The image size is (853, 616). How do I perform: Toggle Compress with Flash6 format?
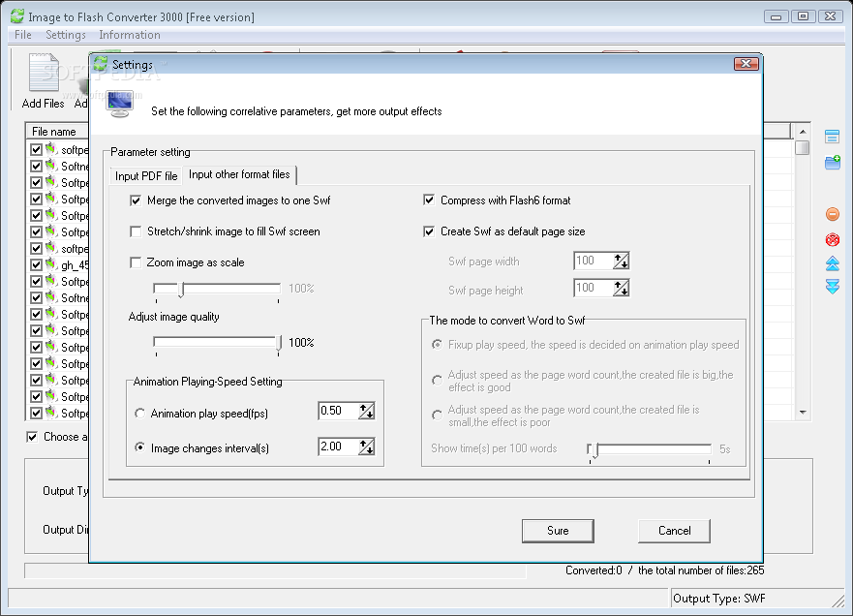429,200
